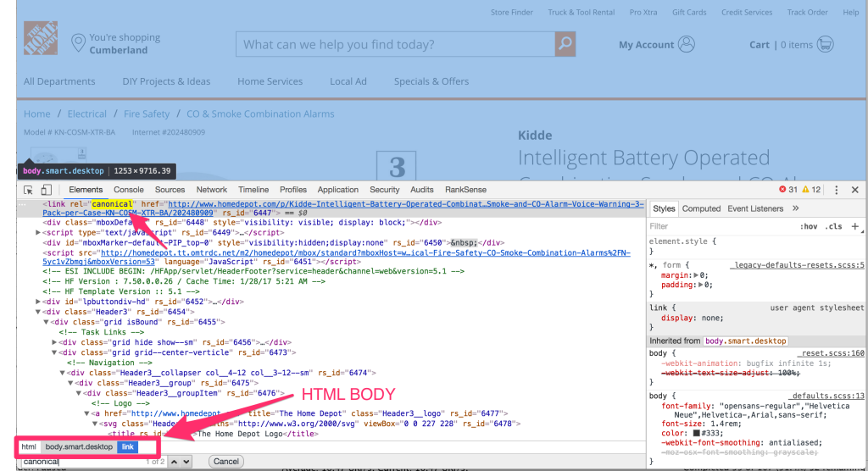Viewport: 868px width, 471px height.
Task: Select body.smart.desktop in the DOM breadcrumb bar
Action: pyautogui.click(x=79, y=446)
